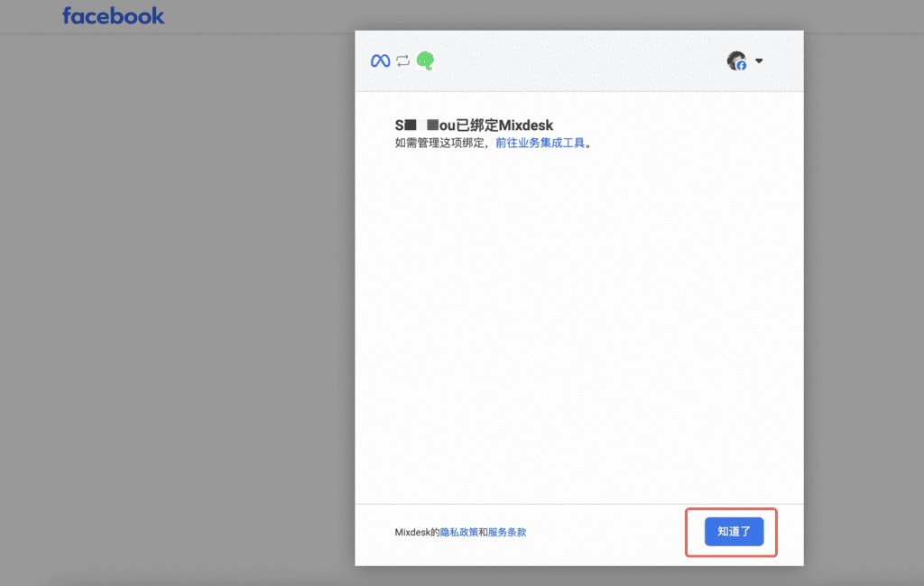Click the empty white dialog body area
The width and height of the screenshot is (924, 586).
point(577,325)
